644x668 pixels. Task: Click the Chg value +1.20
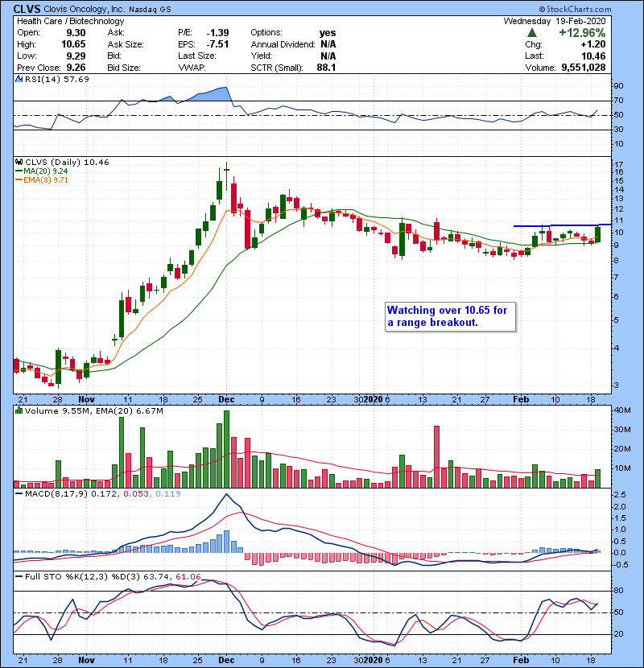click(x=592, y=44)
